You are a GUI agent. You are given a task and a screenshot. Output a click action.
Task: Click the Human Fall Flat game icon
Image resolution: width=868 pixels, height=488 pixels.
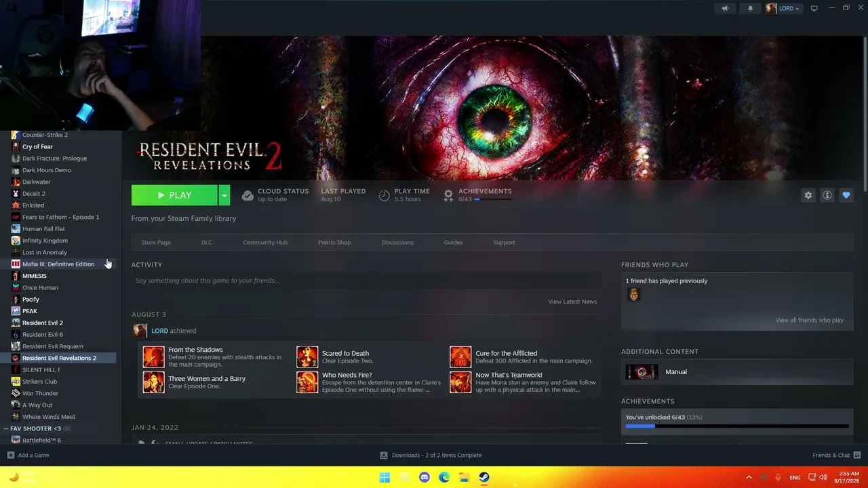tap(16, 229)
